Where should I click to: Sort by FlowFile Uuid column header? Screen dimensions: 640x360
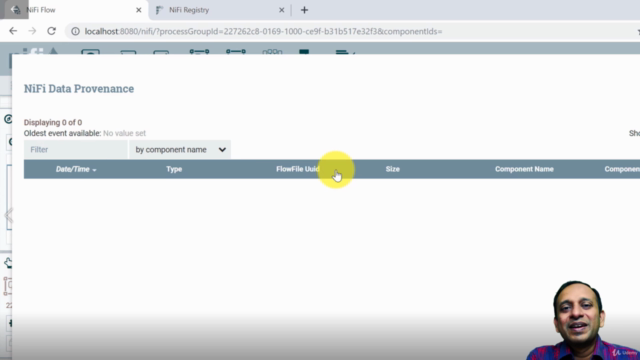pyautogui.click(x=298, y=169)
